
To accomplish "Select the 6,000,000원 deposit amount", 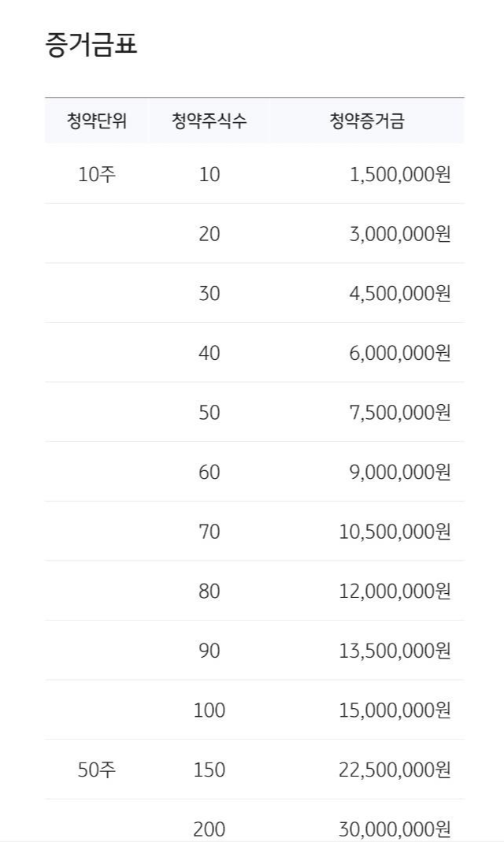I will (x=400, y=354).
